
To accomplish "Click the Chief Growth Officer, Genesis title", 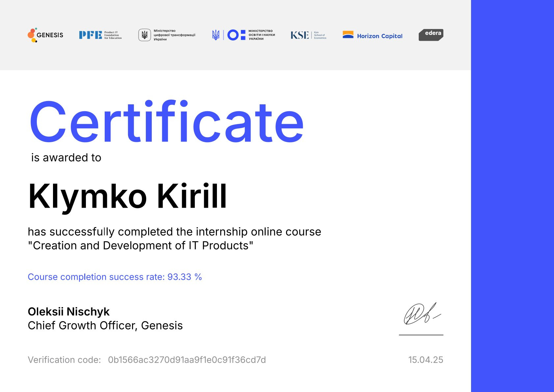I will coord(105,326).
